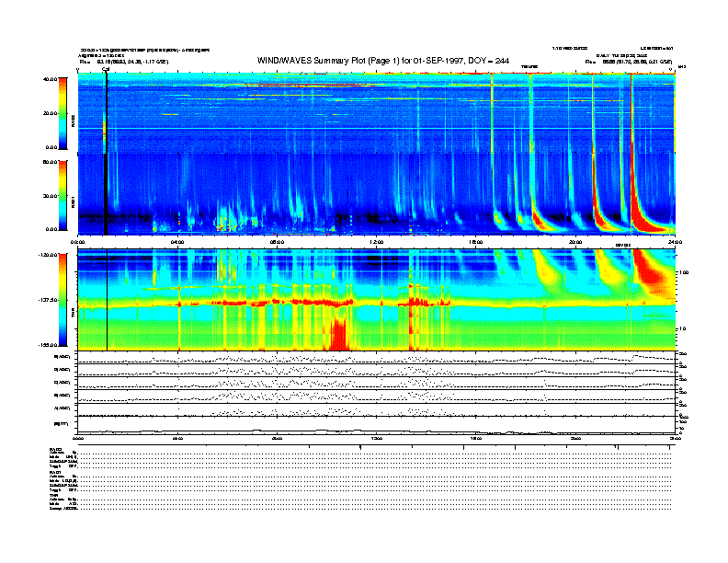Click the 10 frequency label right of TNR
Image resolution: width=728 pixels, height=563 pixels.
tap(683, 328)
